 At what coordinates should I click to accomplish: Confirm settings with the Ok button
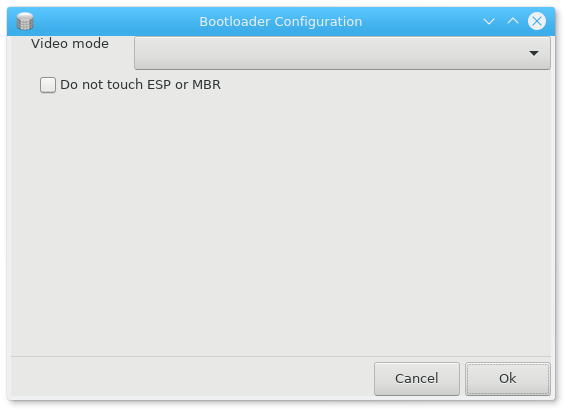[508, 379]
